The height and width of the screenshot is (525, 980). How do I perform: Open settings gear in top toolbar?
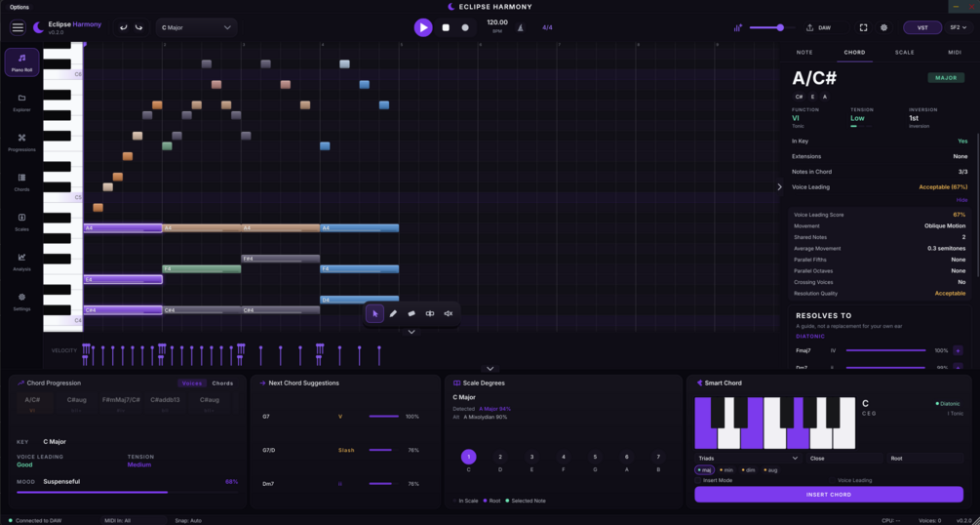click(883, 27)
